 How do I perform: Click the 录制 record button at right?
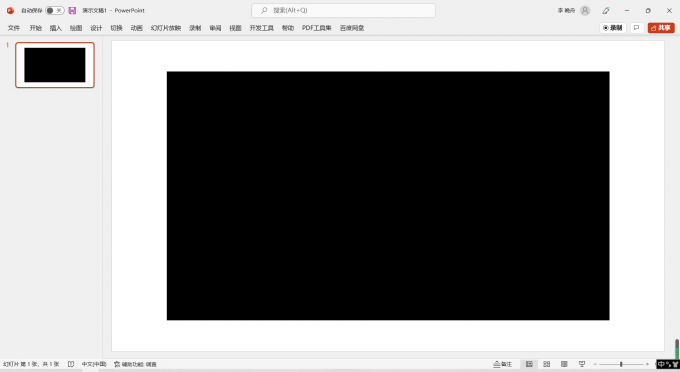[613, 28]
